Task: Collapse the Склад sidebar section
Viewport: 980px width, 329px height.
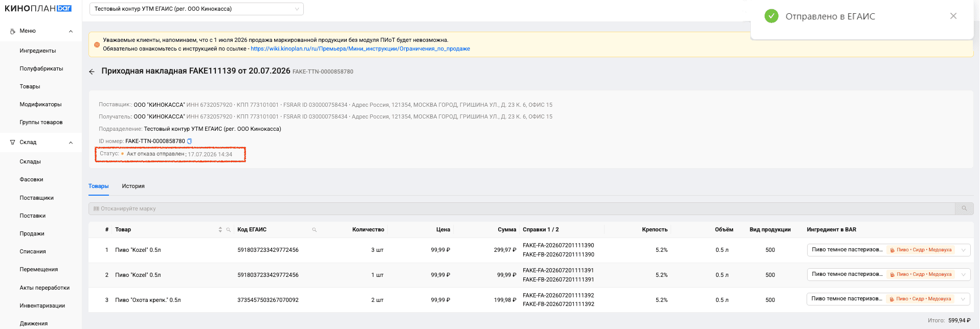Action: 71,143
